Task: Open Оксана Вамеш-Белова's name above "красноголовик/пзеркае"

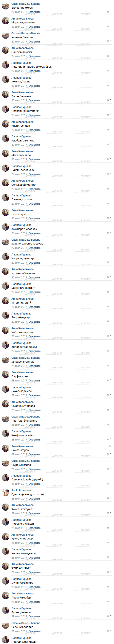Action: pyautogui.click(x=26, y=240)
